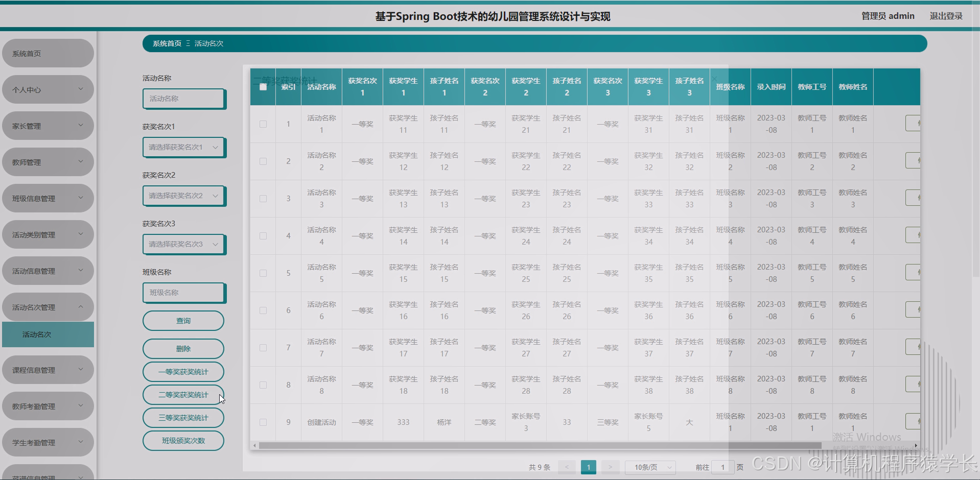Check the checkbox for row 3
Image resolution: width=980 pixels, height=480 pixels.
(x=263, y=199)
